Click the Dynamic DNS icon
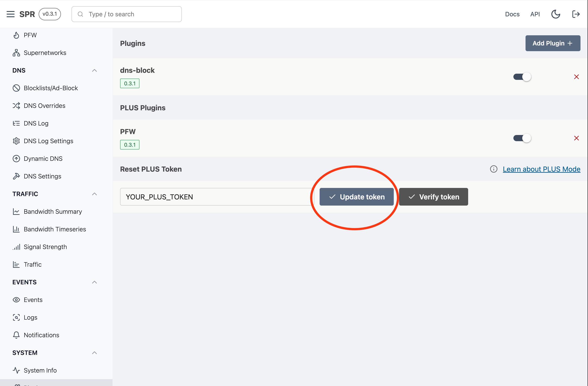The width and height of the screenshot is (588, 386). coord(16,158)
